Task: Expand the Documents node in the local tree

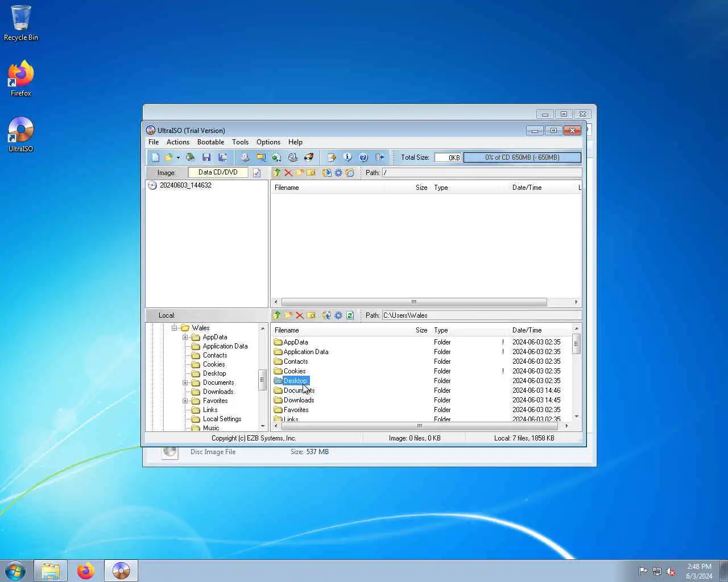Action: coord(185,383)
